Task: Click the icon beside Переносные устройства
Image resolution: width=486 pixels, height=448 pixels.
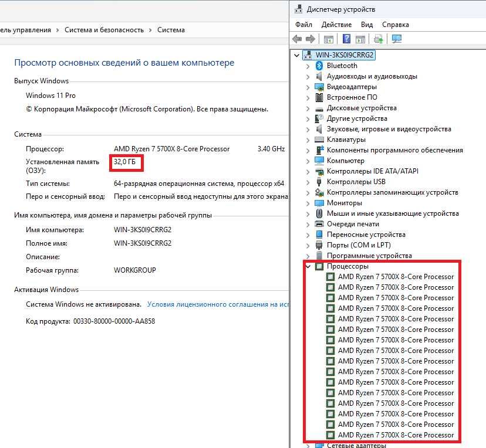Action: [319, 235]
